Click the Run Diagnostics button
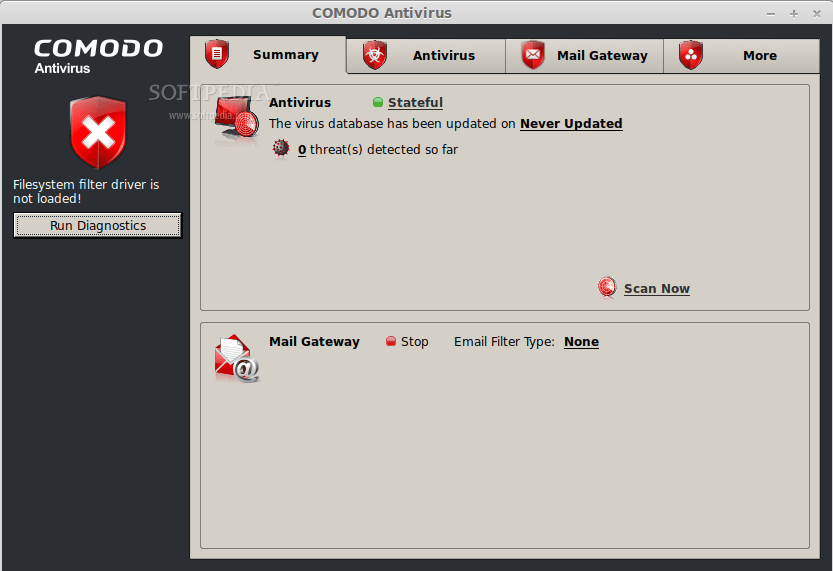This screenshot has width=833, height=571. pos(98,226)
